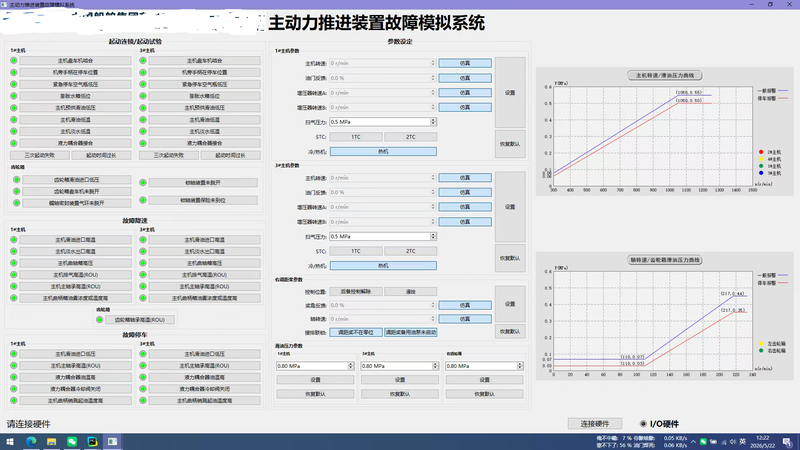
Task: Open WeChat from the taskbar
Action: pyautogui.click(x=72, y=442)
